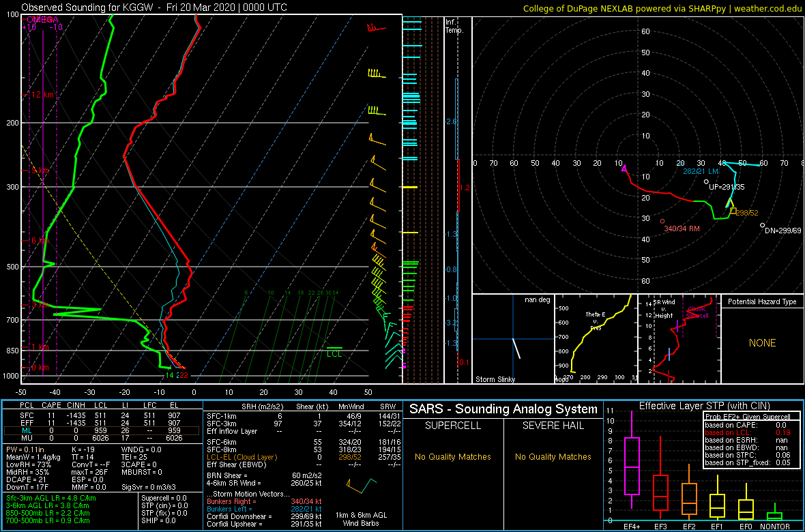Screen dimensions: 805x532
Task: Click the SFC-1km kinematics row
Action: pyautogui.click(x=304, y=417)
